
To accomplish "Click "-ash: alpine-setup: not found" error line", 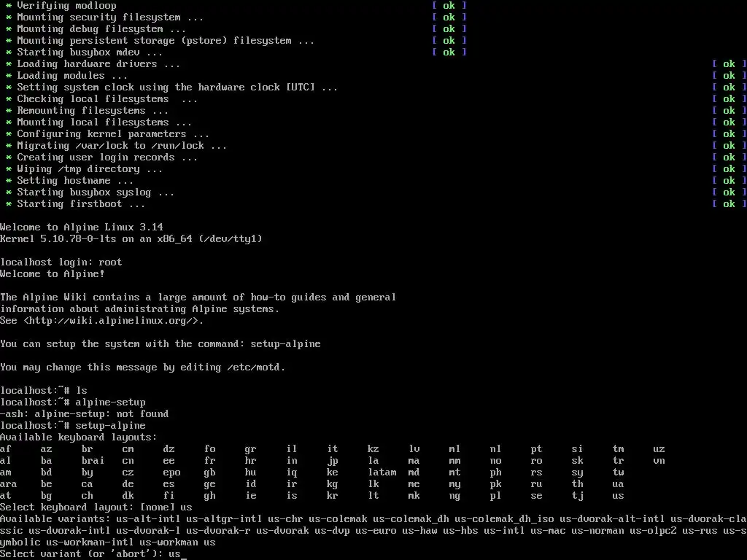I will pos(85,414).
